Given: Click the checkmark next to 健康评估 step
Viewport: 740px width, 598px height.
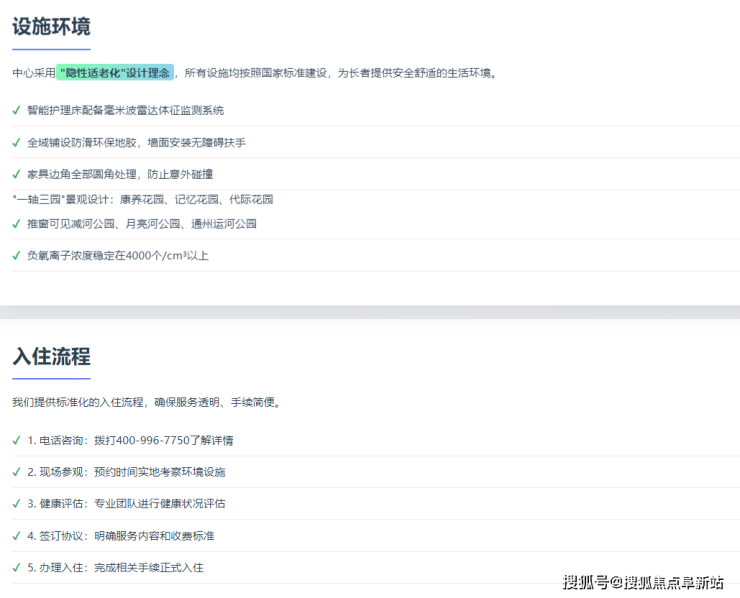Looking at the screenshot, I should click(x=16, y=504).
